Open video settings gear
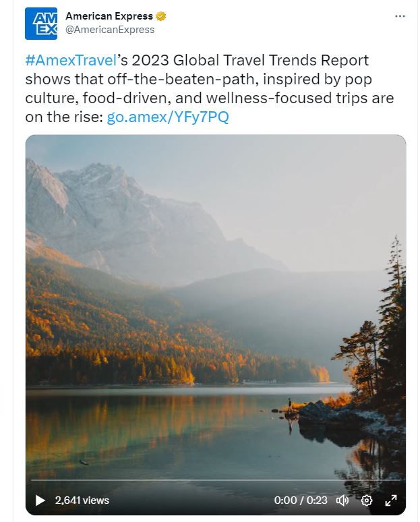The width and height of the screenshot is (420, 522). [x=367, y=500]
